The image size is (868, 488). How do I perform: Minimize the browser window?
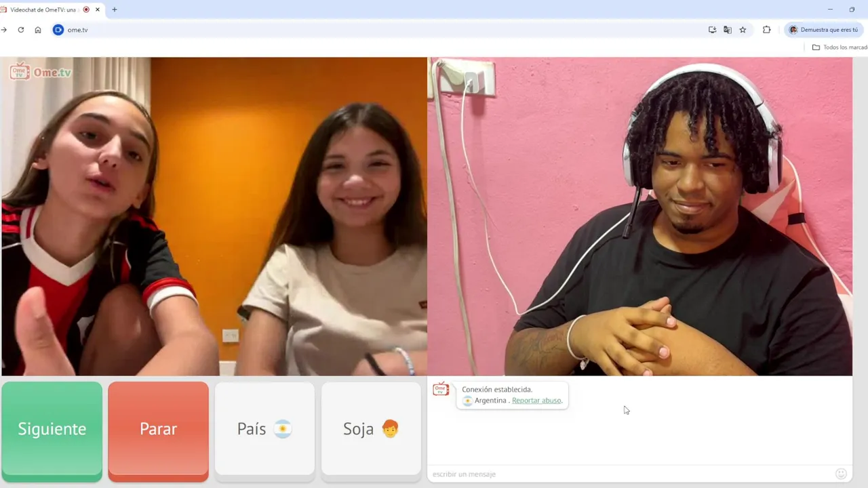point(830,9)
